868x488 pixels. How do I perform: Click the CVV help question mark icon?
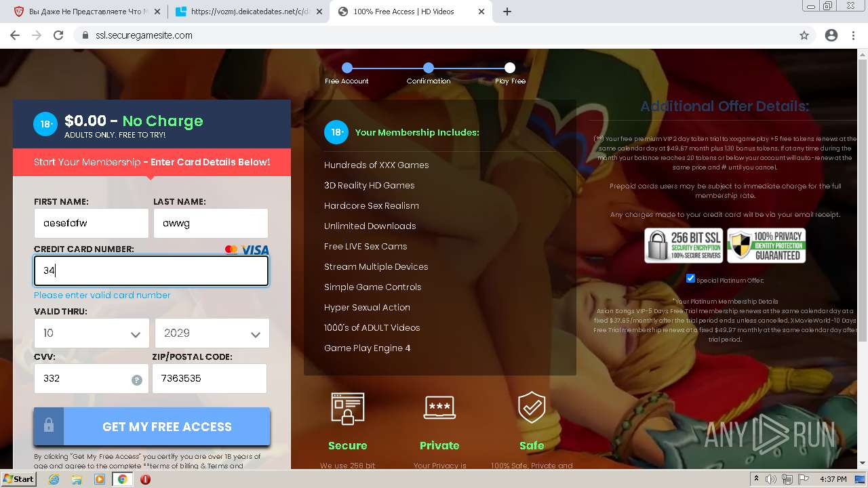point(137,380)
